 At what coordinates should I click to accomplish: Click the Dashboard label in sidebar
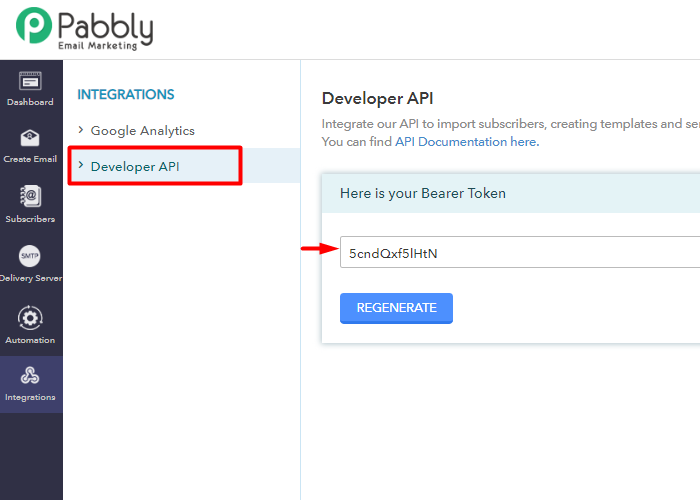pyautogui.click(x=30, y=102)
